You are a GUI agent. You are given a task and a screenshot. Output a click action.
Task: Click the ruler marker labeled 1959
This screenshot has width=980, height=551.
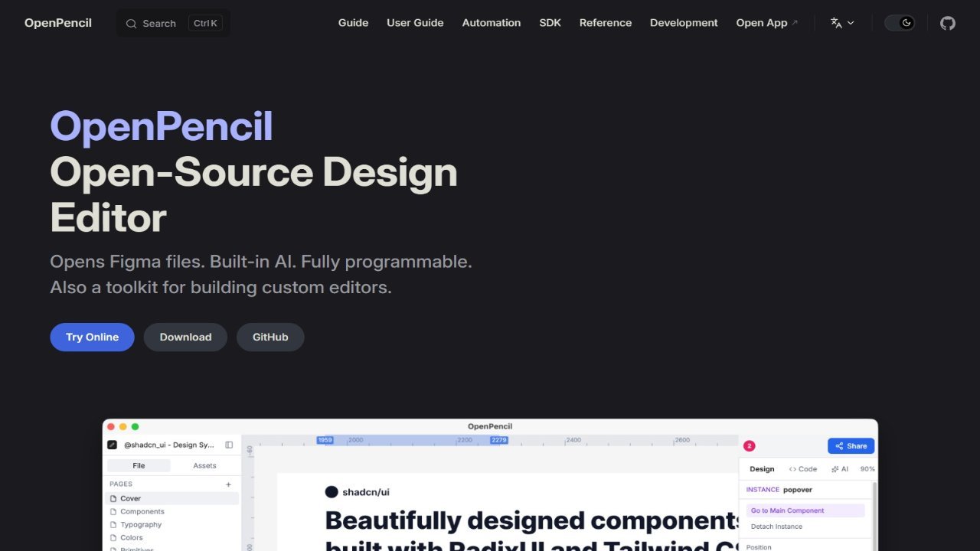(325, 440)
